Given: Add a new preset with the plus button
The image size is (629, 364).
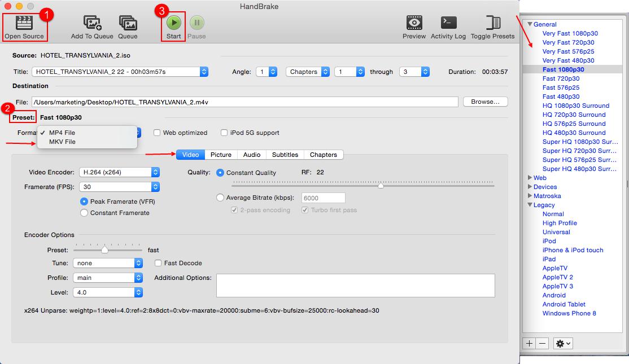Looking at the screenshot, I should click(x=530, y=344).
